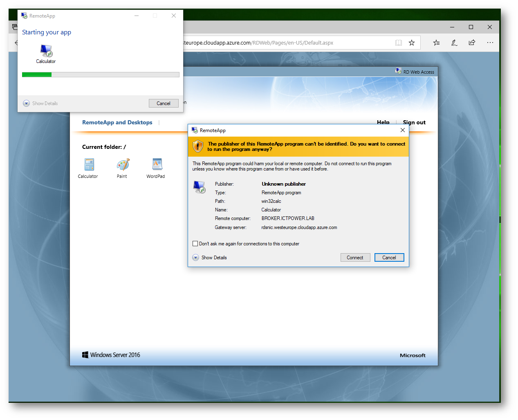Click the Starting your app heading

pyautogui.click(x=47, y=32)
